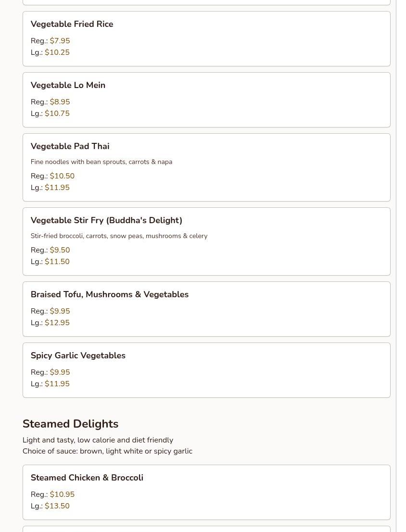This screenshot has width=406, height=532.
Task: Choose the $9.50 regular Stir Fry price
Action: [60, 250]
